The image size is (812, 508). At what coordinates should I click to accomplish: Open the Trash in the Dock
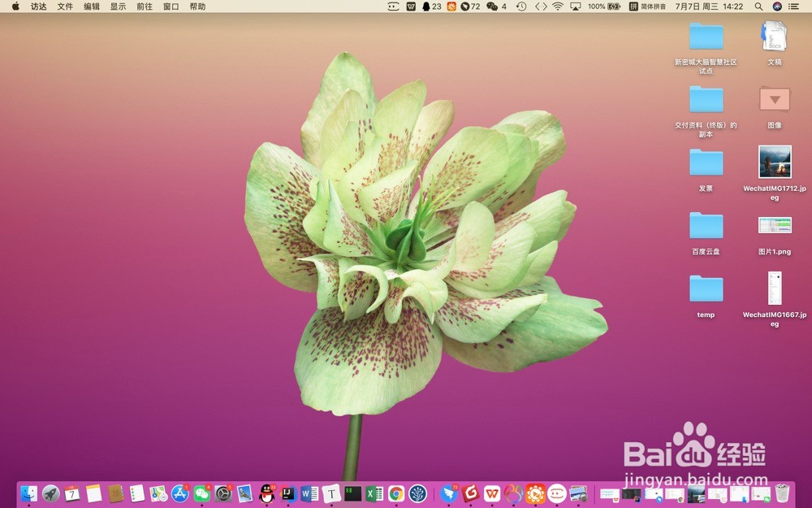782,493
